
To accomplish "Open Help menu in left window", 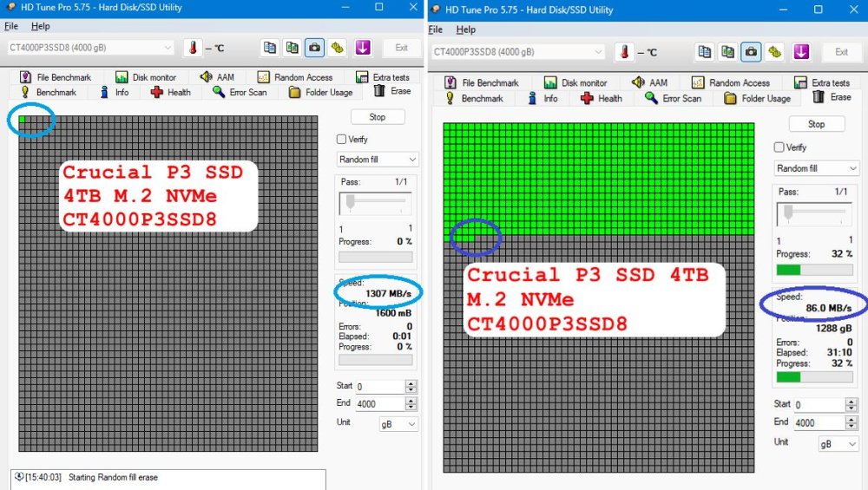I will coord(41,26).
